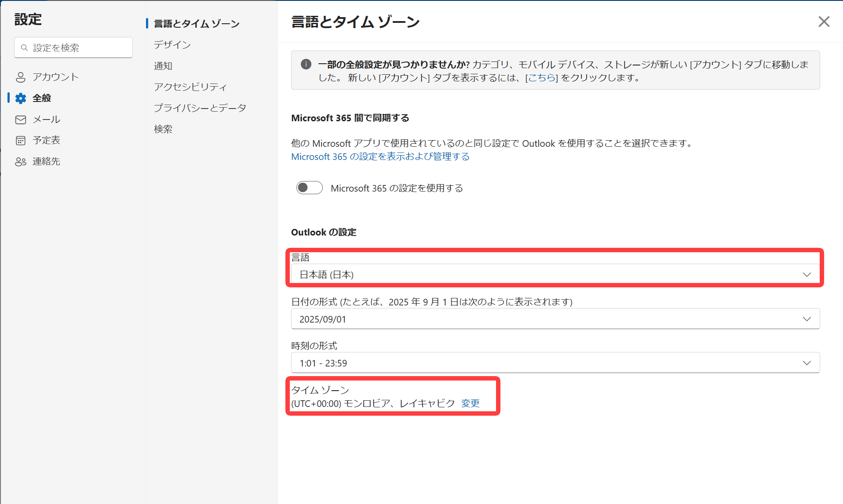843x504 pixels.
Task: Open メール settings category
Action: (47, 119)
